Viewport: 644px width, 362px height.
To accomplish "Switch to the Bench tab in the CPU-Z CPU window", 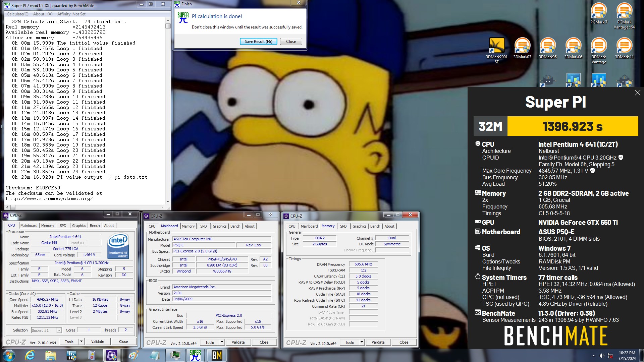I will pos(95,226).
